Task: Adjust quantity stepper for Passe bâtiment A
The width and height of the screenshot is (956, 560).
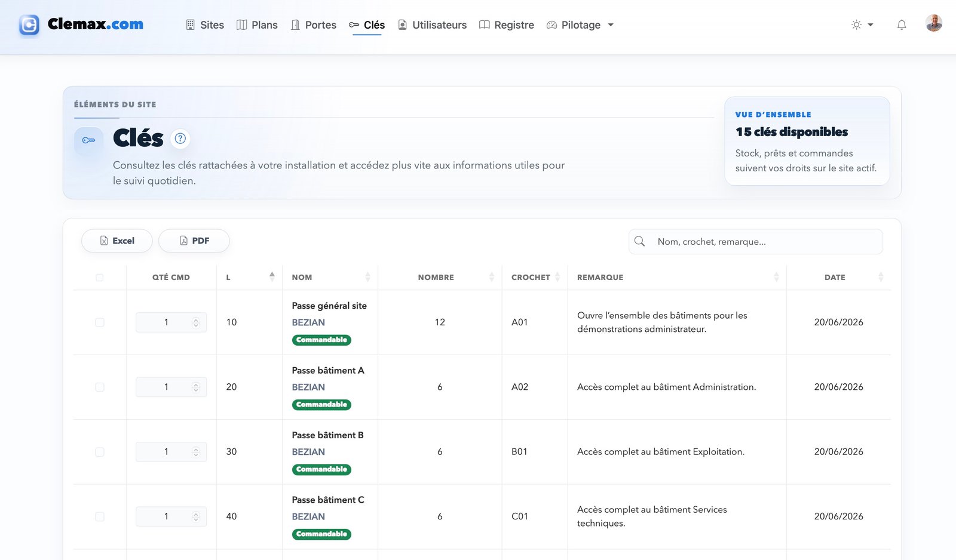Action: click(195, 387)
